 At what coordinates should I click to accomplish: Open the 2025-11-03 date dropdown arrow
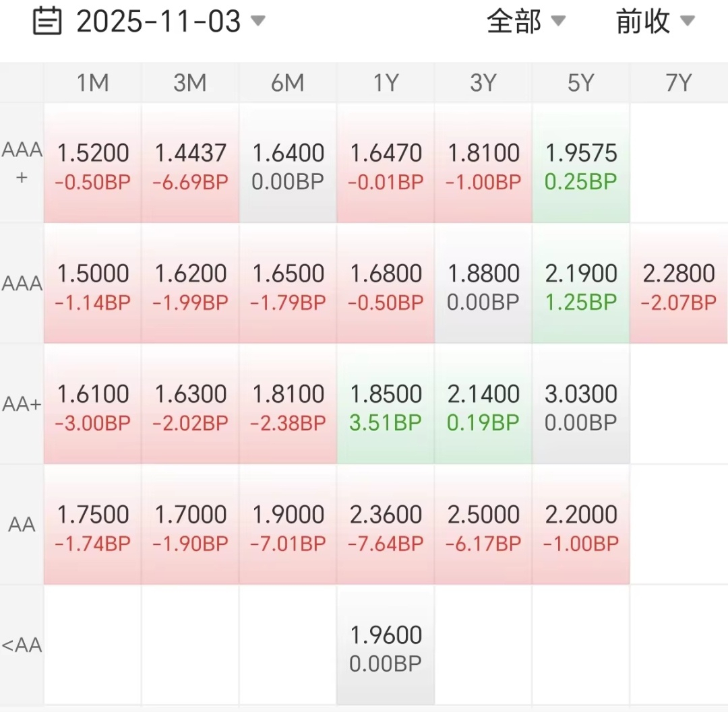click(x=257, y=21)
